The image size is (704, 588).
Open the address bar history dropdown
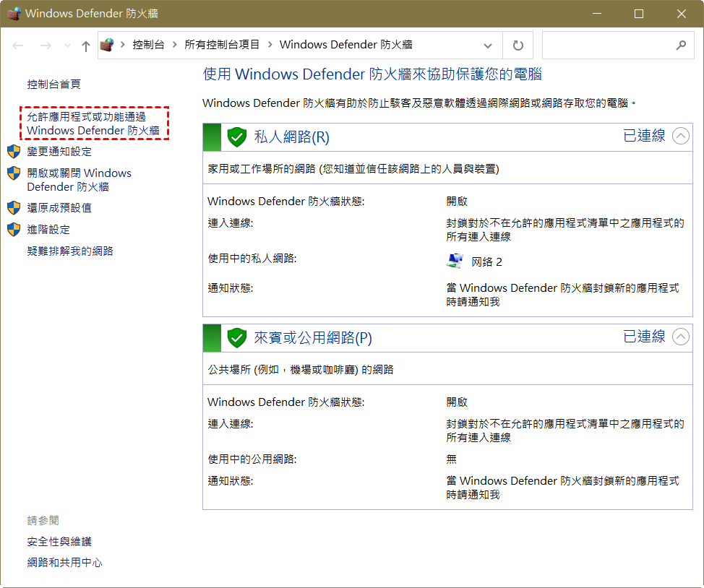point(488,46)
